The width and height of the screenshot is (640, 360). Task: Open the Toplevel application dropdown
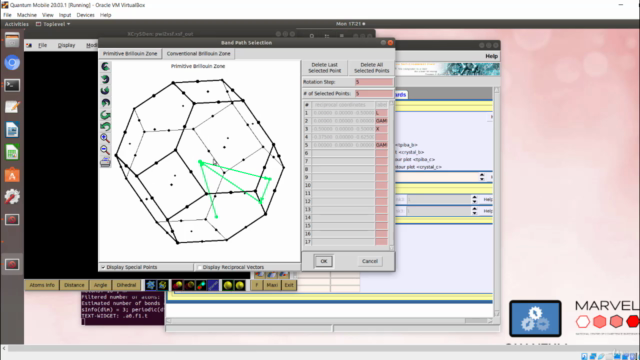tap(53, 24)
